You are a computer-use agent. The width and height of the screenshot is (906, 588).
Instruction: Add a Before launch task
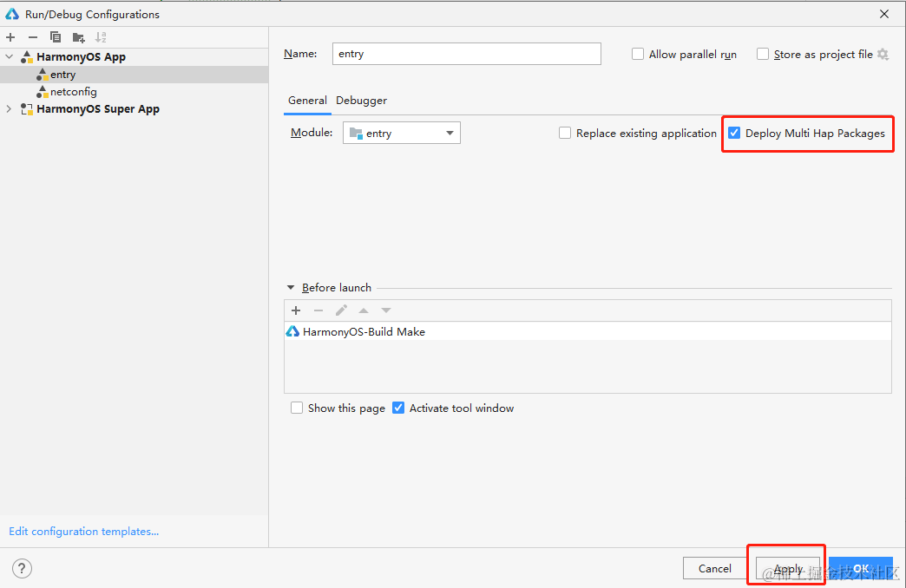pyautogui.click(x=296, y=310)
